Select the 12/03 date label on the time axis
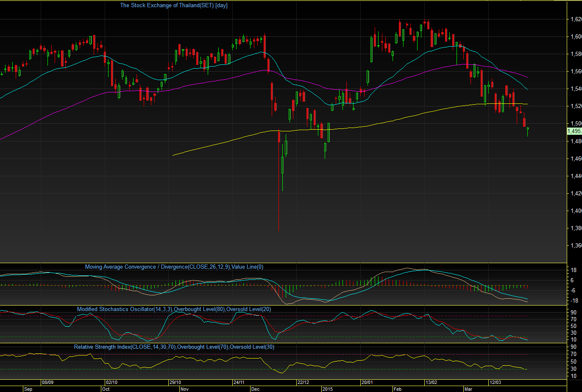 (495, 382)
